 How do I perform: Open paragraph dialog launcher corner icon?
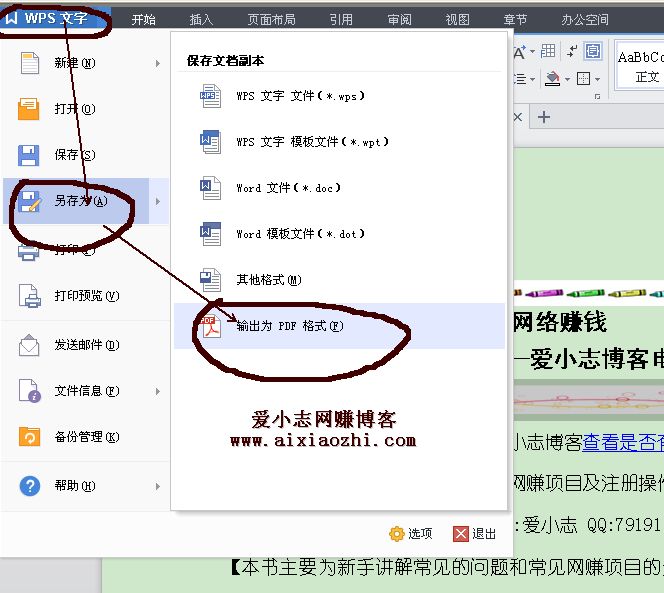point(598,97)
